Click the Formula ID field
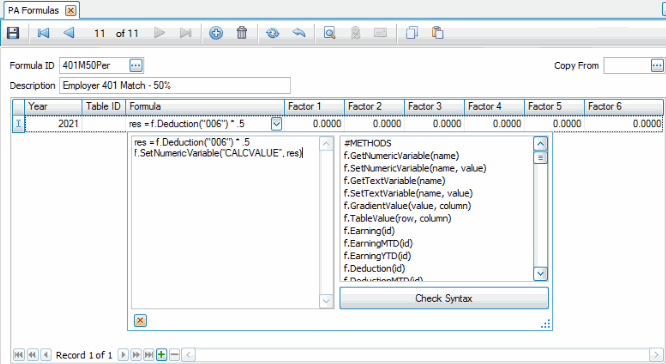This screenshot has width=666, height=364. click(94, 65)
